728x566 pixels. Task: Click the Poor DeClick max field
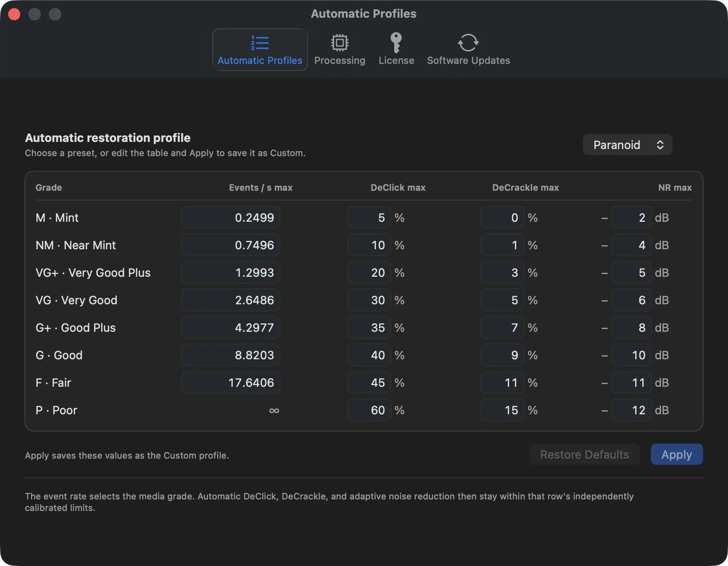point(369,410)
